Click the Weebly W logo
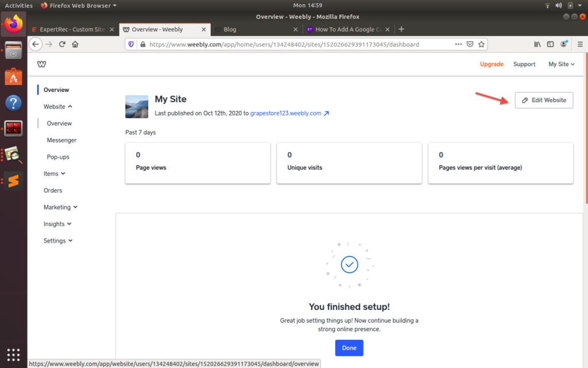Screen dimensions: 588x368 click(x=41, y=64)
